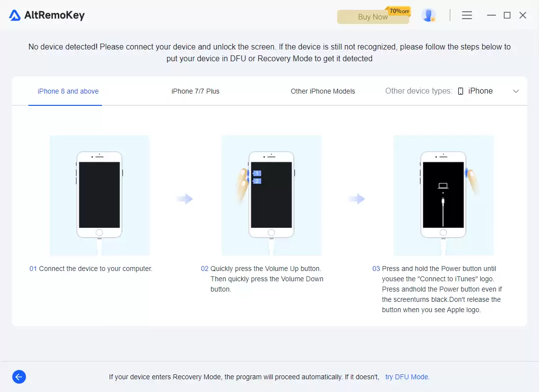539x392 pixels.
Task: Click the Other device types label
Action: coord(418,91)
